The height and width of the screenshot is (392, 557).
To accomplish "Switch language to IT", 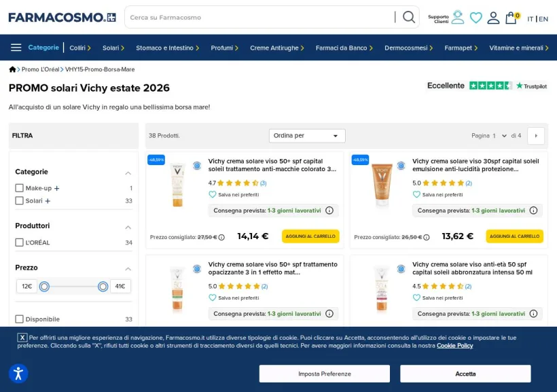I will 530,19.
